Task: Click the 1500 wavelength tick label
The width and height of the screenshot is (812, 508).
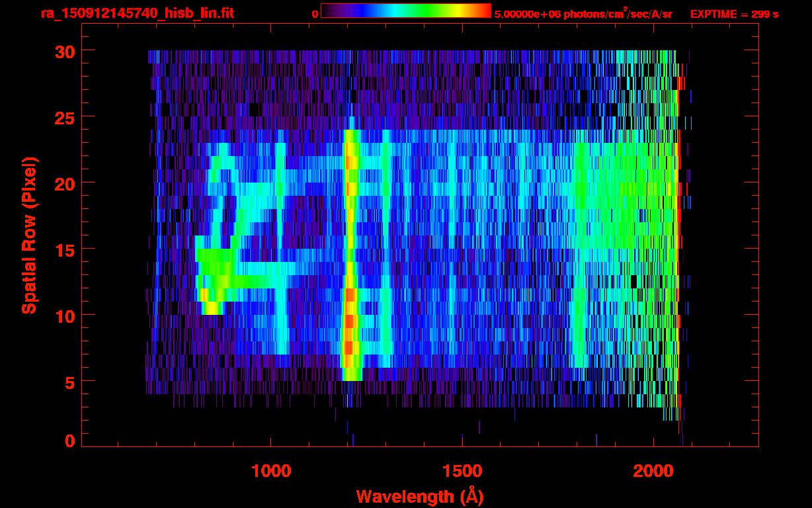Action: pyautogui.click(x=462, y=471)
